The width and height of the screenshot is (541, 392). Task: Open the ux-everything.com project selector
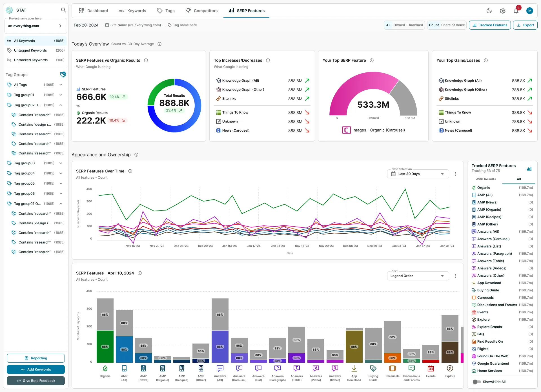point(36,26)
